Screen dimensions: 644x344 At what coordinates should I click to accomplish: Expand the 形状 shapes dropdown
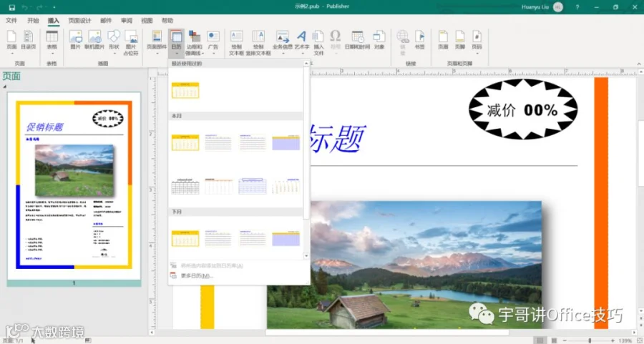point(114,43)
